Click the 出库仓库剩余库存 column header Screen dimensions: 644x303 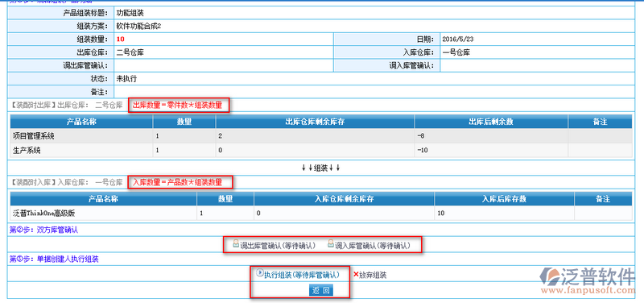(315, 122)
